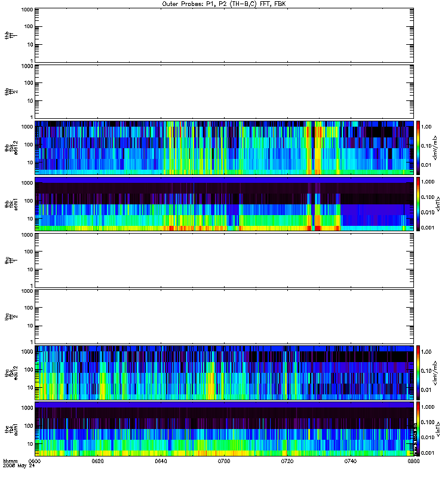This screenshot has height=478, width=448.
Task: Click the "thc fff 2" y-axis panel label
Action: pos(11,317)
